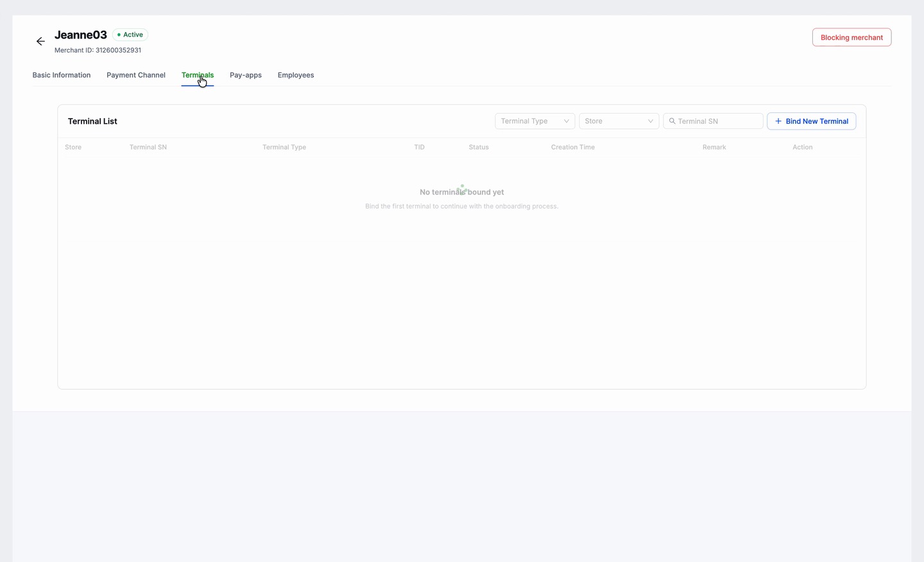Click the Remark column header
Screen dimensions: 924x562
coord(714,147)
